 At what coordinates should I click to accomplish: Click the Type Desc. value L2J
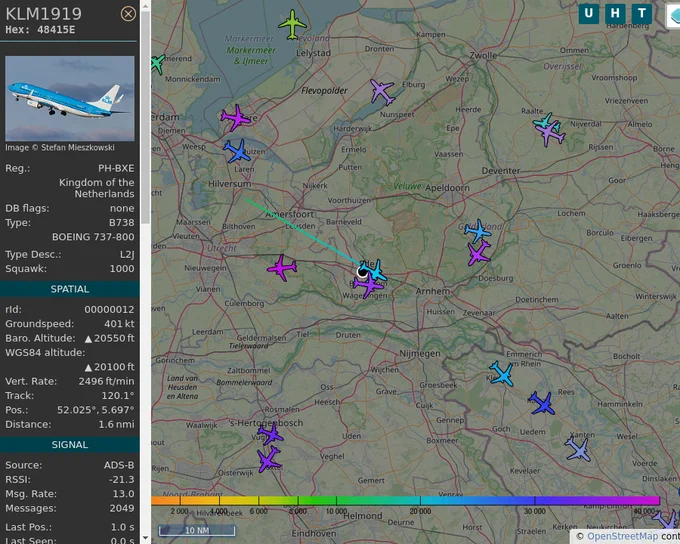(x=128, y=255)
